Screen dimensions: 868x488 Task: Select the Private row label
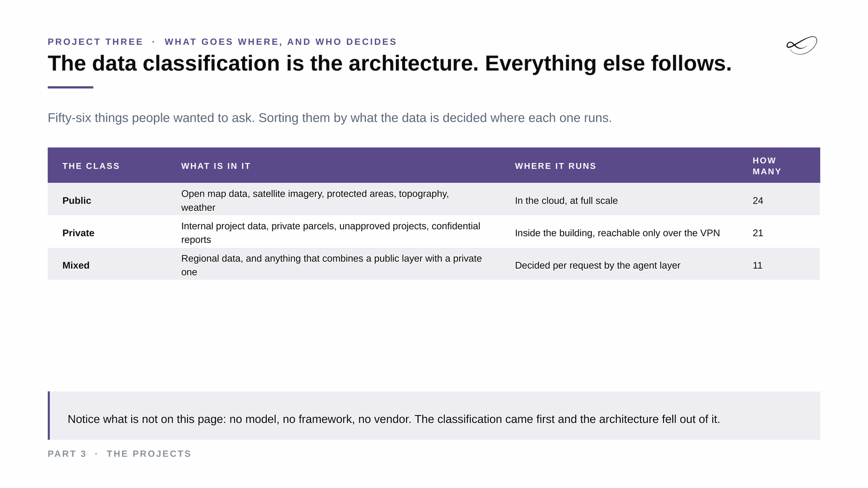(78, 233)
